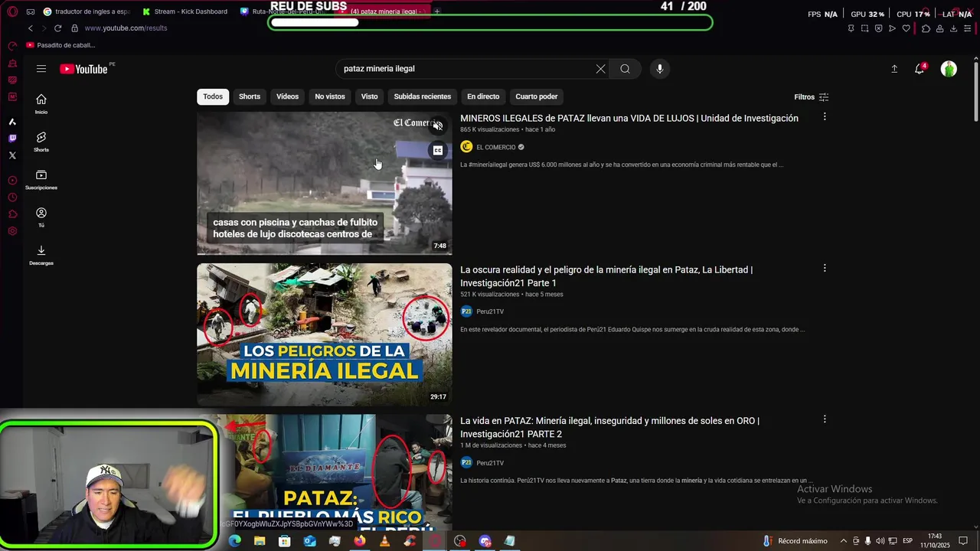This screenshot has height=551, width=980.
Task: Open Peru21TV channel on PARTE 2 video
Action: click(490, 463)
